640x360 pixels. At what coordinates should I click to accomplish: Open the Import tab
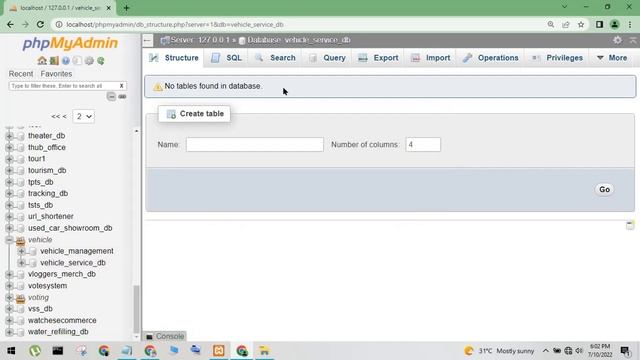tap(431, 58)
